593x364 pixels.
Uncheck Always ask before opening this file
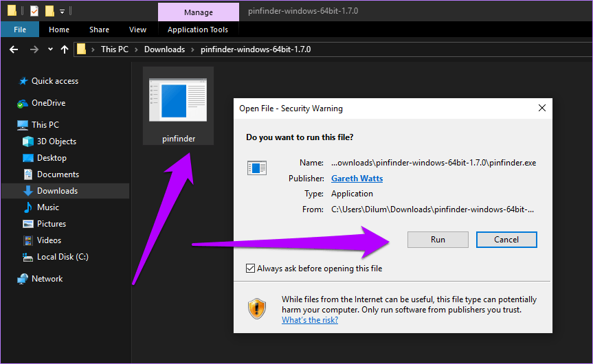point(250,269)
